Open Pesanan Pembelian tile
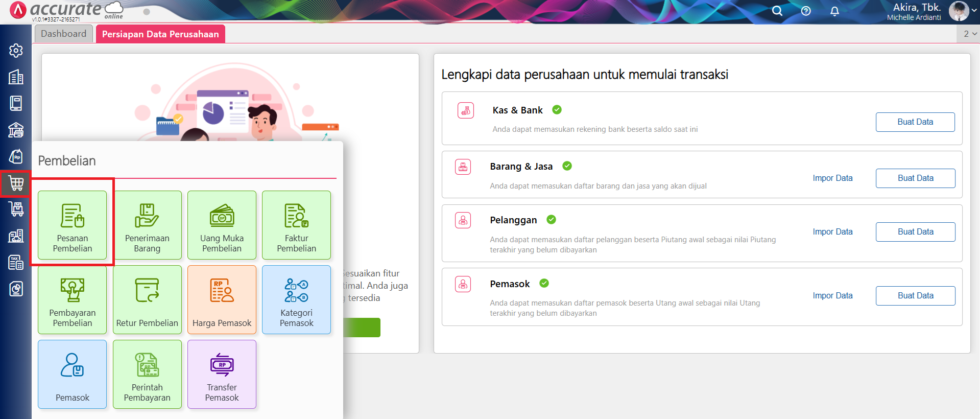The height and width of the screenshot is (419, 980). click(72, 225)
